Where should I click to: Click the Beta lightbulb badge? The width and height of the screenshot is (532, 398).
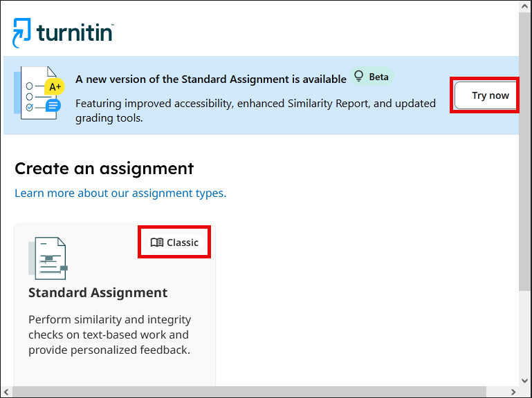[x=372, y=77]
